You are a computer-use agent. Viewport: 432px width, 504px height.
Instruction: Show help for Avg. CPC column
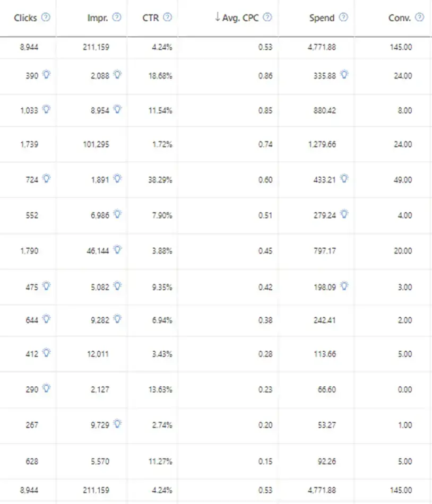(x=267, y=18)
